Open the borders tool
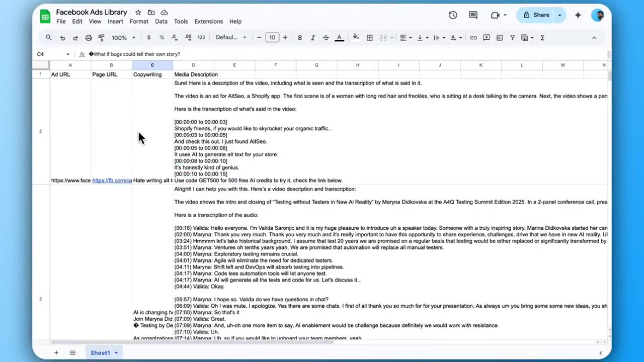 point(370,38)
